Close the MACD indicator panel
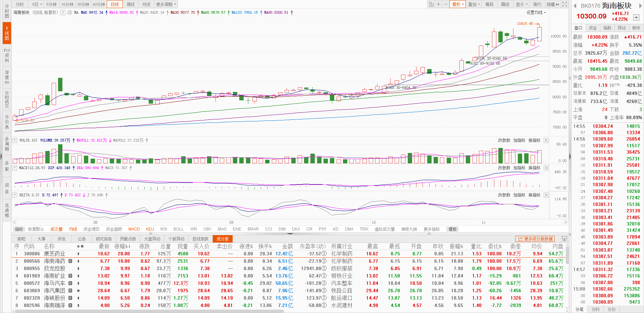Viewport: 644px width, 313px height. tap(546, 168)
